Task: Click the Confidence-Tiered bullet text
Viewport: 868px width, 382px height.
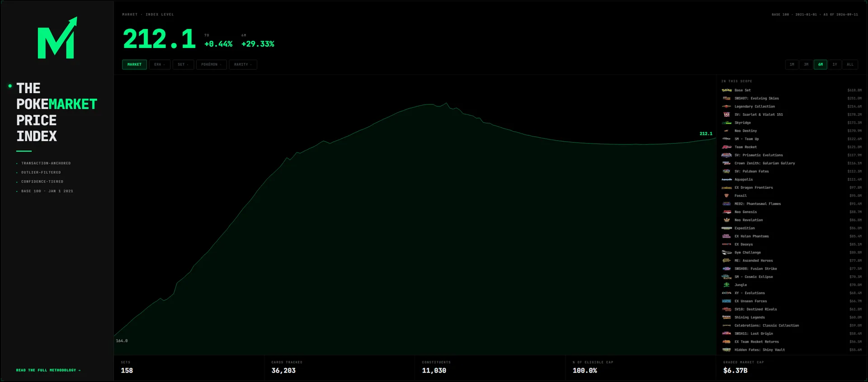Action: [42, 181]
